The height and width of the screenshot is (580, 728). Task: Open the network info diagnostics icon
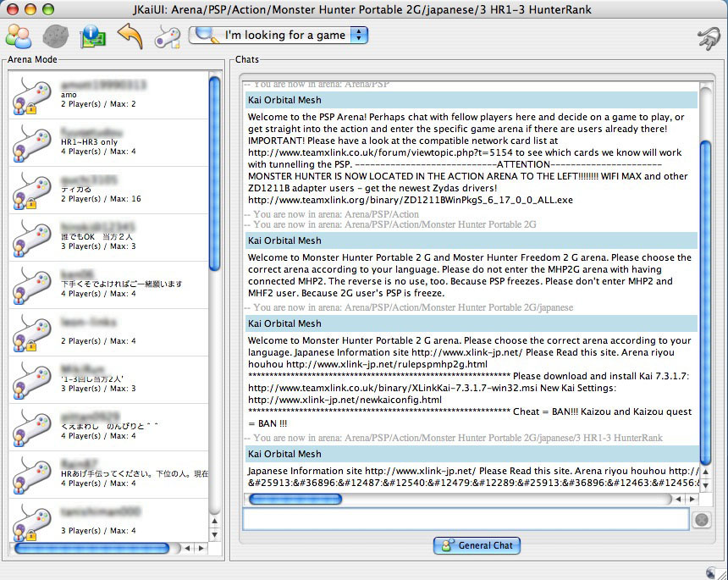92,36
